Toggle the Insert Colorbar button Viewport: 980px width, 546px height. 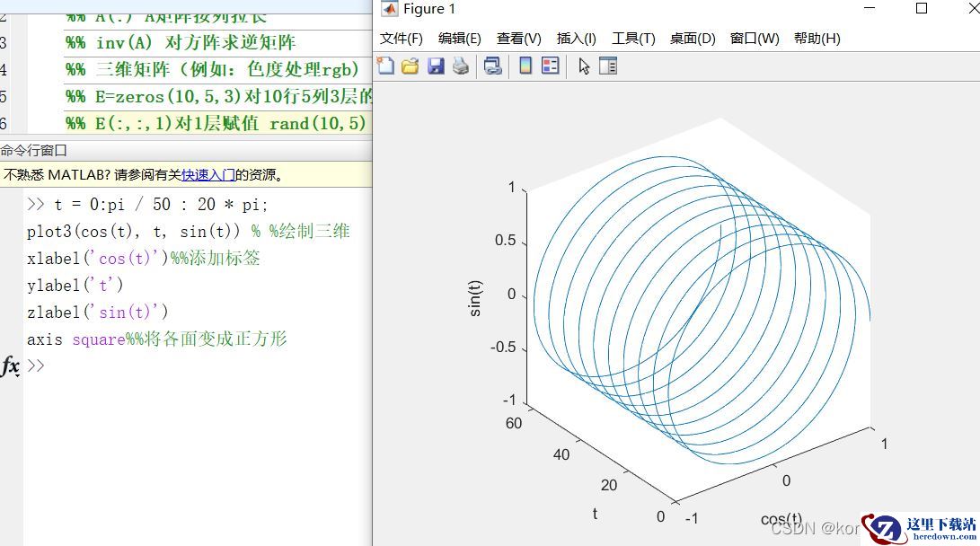pos(525,66)
